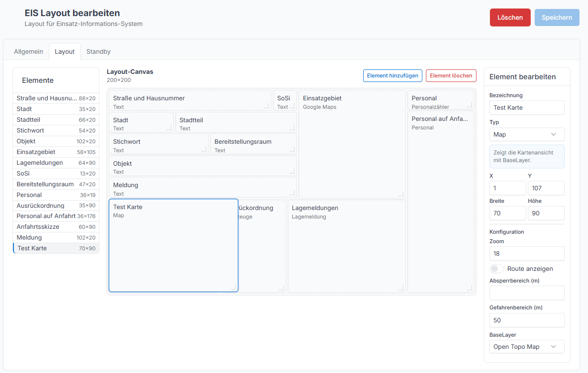Click Personal auf Anfahrt canvas block
The width and height of the screenshot is (588, 373).
pos(441,202)
